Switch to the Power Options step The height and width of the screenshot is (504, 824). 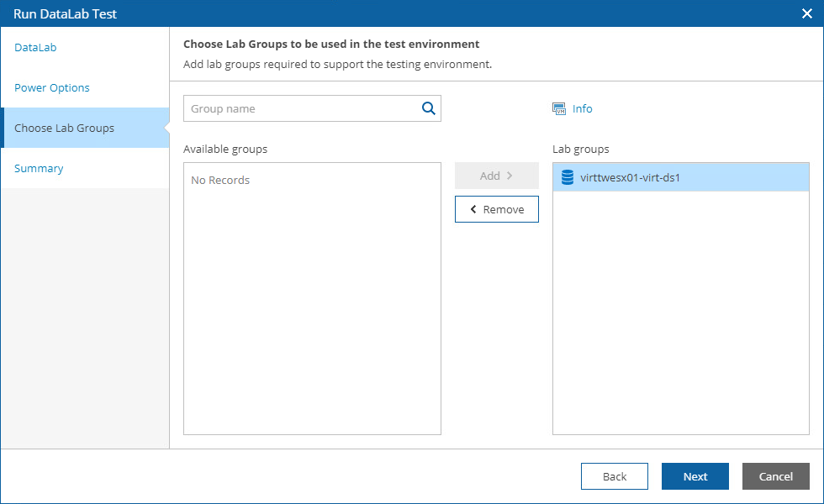50,87
